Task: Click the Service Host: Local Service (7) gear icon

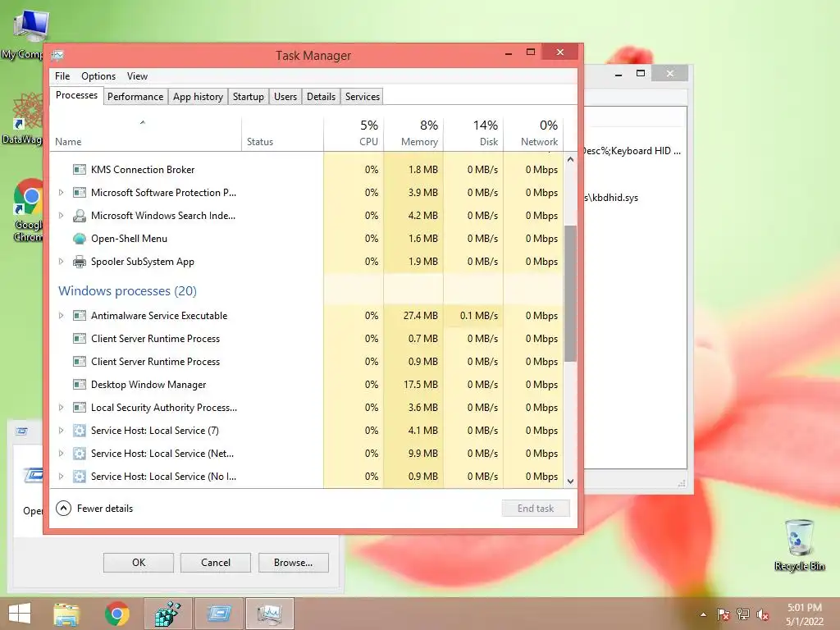Action: (80, 431)
